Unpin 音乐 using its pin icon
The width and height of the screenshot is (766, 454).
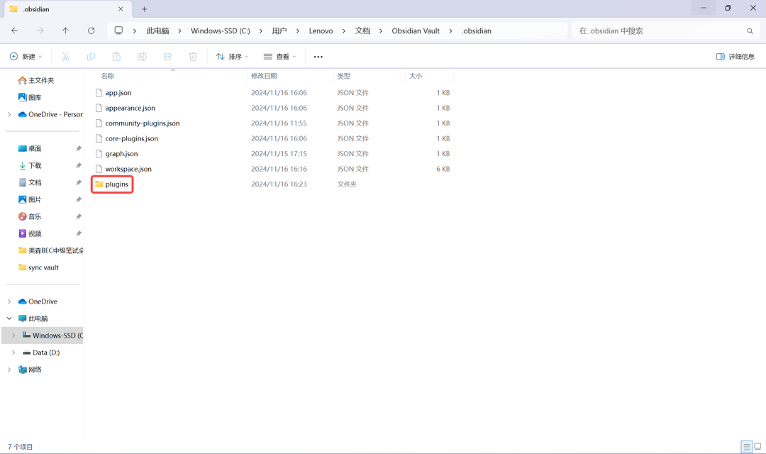tap(78, 216)
